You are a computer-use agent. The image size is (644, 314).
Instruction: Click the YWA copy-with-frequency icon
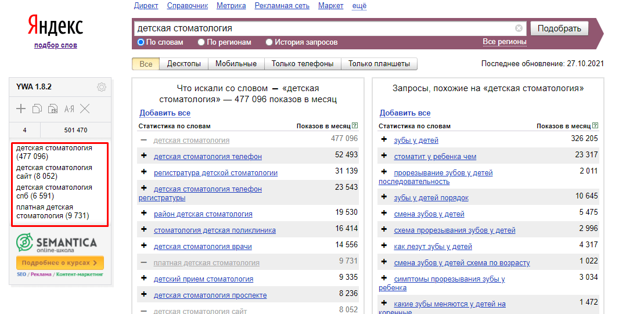coord(53,109)
